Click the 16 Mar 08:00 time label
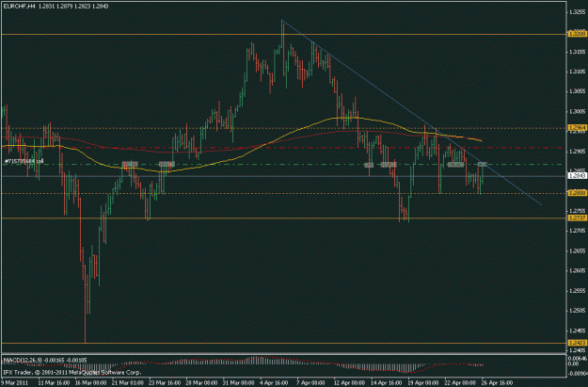Image resolution: width=588 pixels, height=387 pixels. [90, 383]
